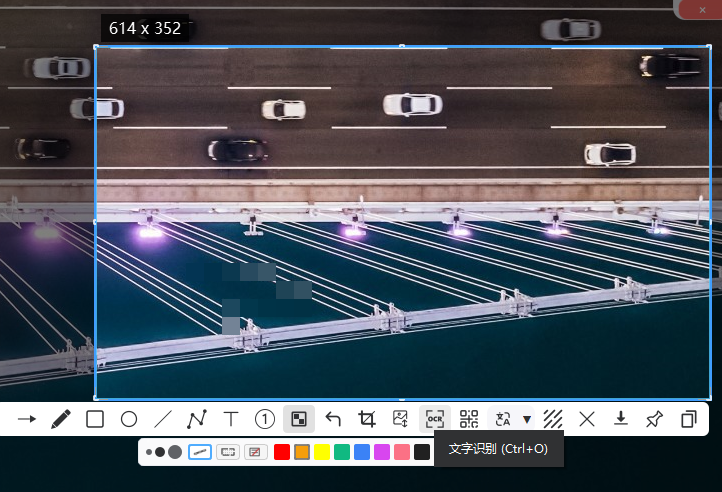Choose the small brush size dot
Image resolution: width=722 pixels, height=492 pixels.
pyautogui.click(x=149, y=452)
